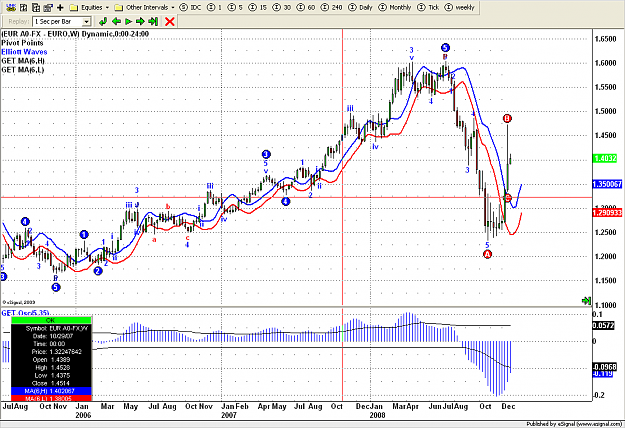This screenshot has width=625, height=428.
Task: Click the red MA(6,L) row in cursor window
Action: click(x=51, y=399)
